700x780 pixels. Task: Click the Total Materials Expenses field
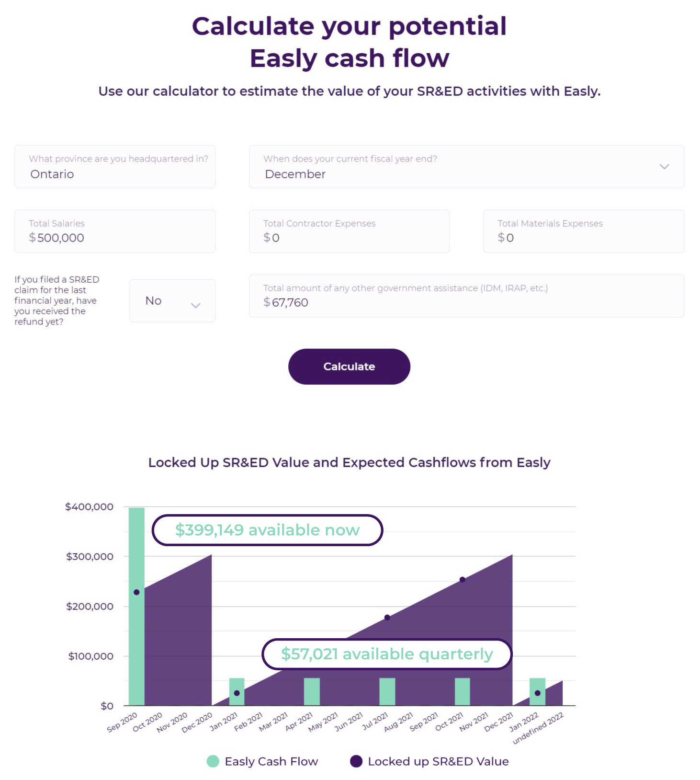pos(583,231)
